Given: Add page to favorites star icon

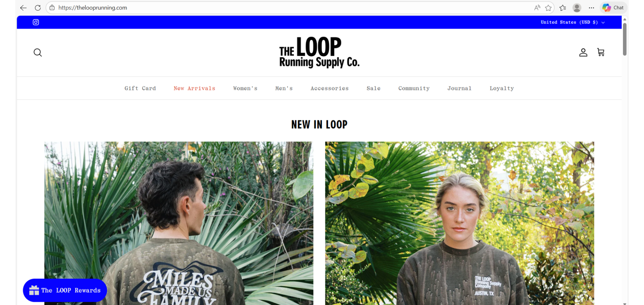Looking at the screenshot, I should pyautogui.click(x=548, y=8).
